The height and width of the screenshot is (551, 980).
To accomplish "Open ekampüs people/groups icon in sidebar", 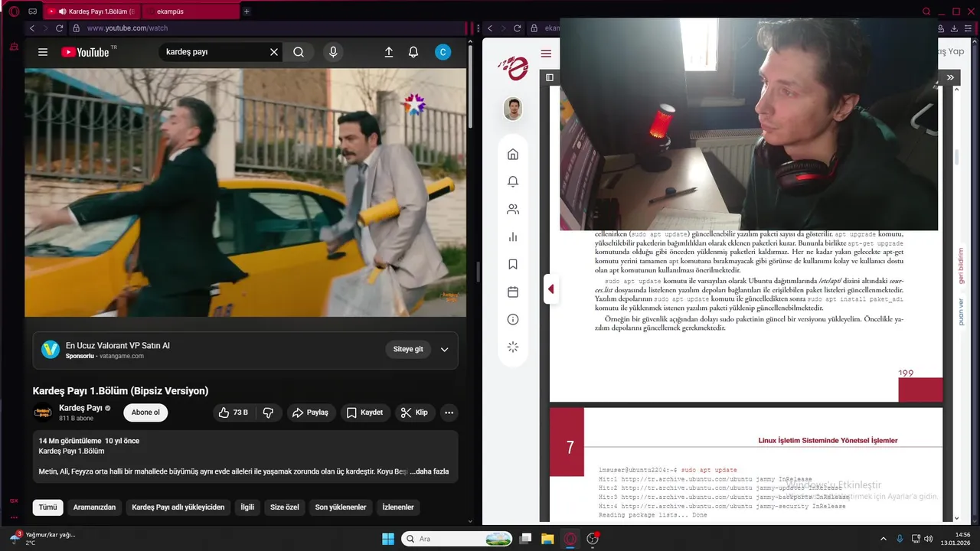I will click(x=513, y=209).
